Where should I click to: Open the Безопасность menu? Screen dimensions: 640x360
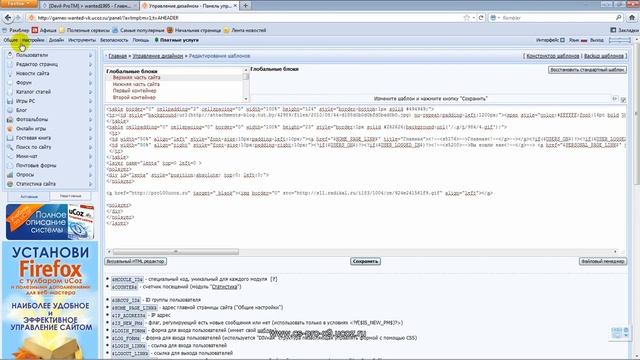click(x=114, y=40)
